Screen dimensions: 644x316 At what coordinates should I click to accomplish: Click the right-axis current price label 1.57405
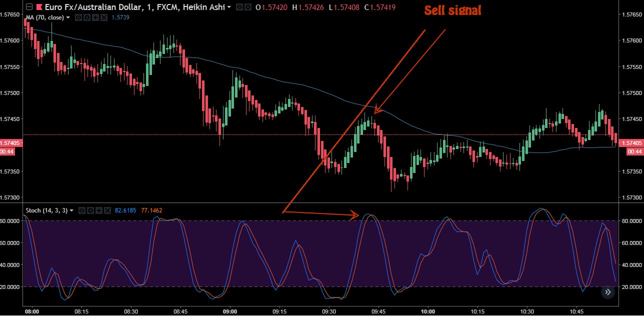632,143
